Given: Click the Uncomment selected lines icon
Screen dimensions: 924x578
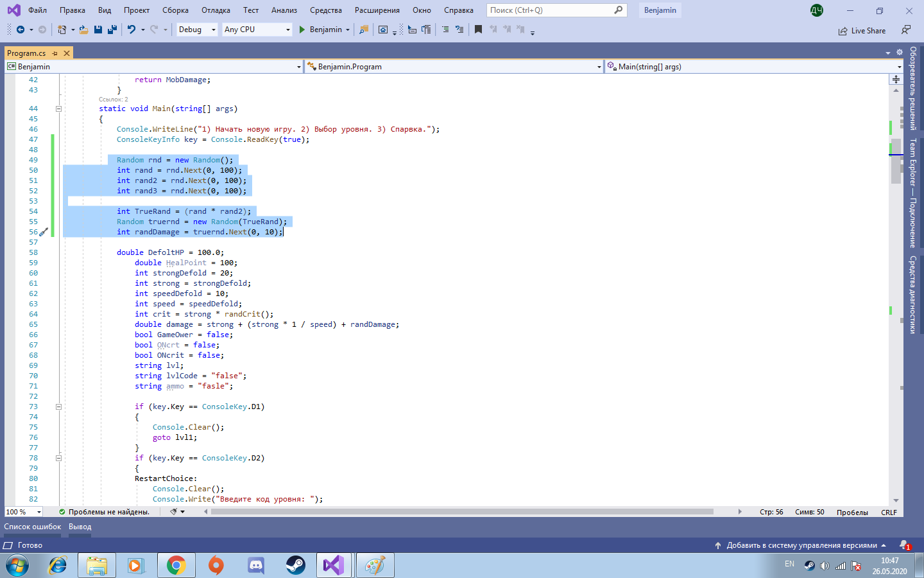Looking at the screenshot, I should 459,30.
